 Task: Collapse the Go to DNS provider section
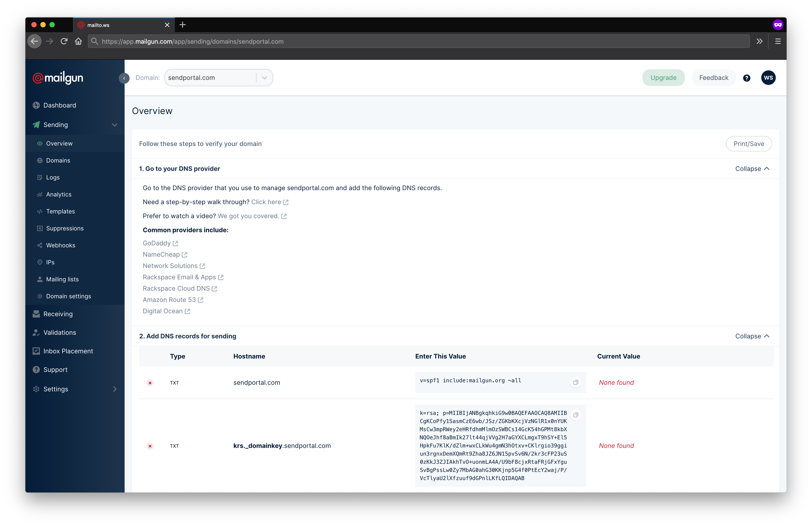tap(752, 168)
